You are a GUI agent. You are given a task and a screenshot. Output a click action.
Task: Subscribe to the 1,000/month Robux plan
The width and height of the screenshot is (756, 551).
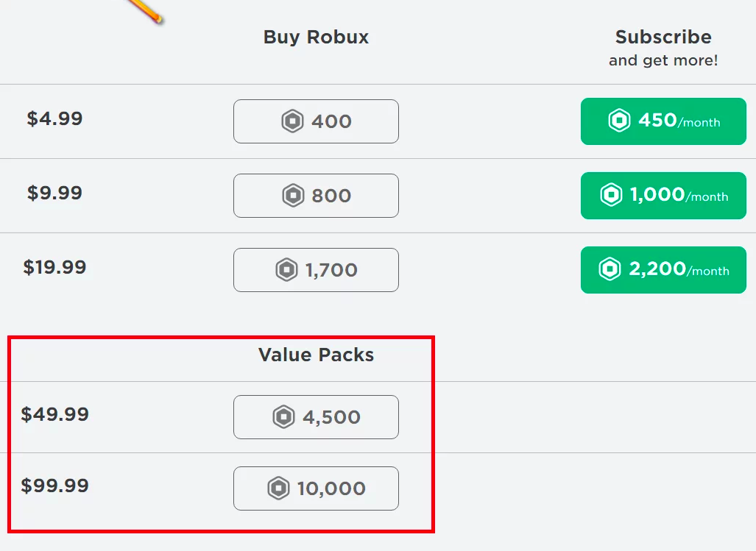pyautogui.click(x=663, y=196)
